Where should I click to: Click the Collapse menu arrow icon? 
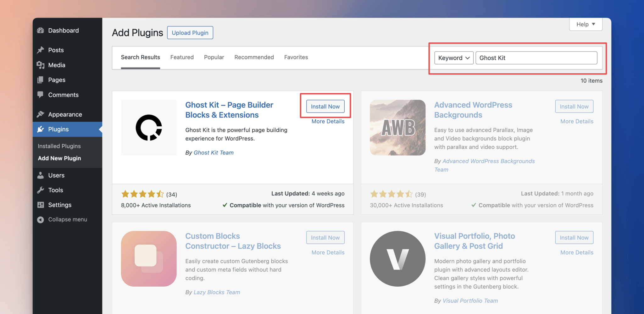click(41, 219)
